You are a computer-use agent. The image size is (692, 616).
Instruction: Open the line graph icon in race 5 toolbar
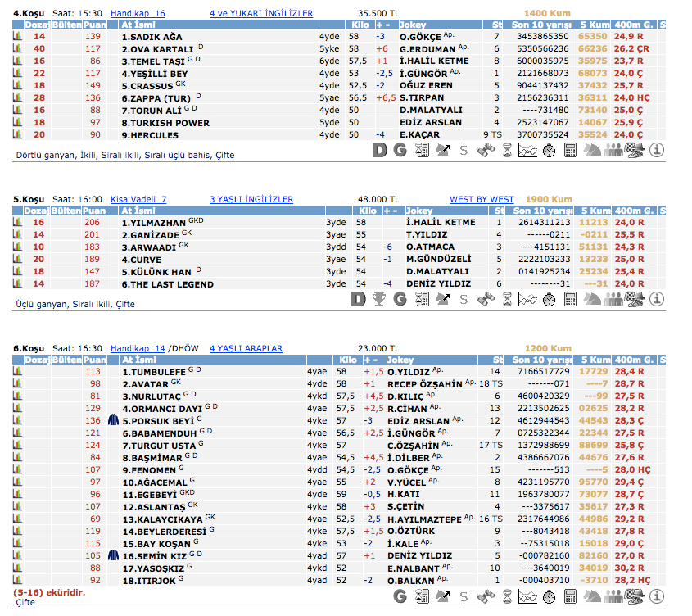(x=528, y=298)
